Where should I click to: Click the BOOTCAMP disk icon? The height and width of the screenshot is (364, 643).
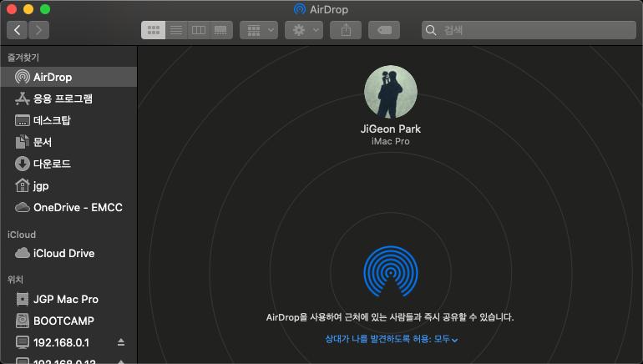(23, 321)
